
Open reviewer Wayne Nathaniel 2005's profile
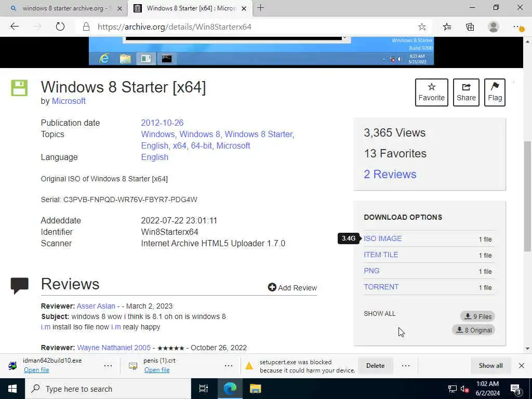pyautogui.click(x=114, y=348)
